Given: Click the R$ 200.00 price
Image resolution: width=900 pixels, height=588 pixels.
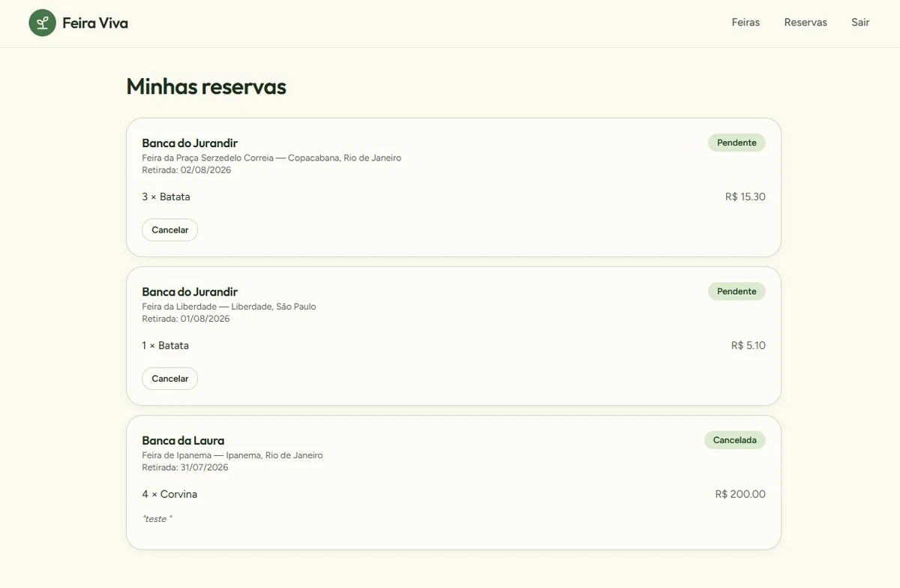Looking at the screenshot, I should pyautogui.click(x=740, y=494).
